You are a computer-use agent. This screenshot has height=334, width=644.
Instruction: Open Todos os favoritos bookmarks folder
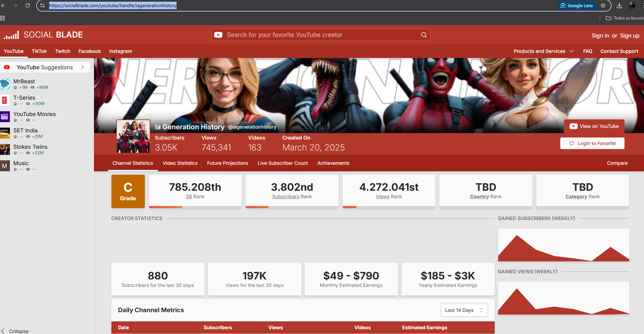[x=625, y=18]
